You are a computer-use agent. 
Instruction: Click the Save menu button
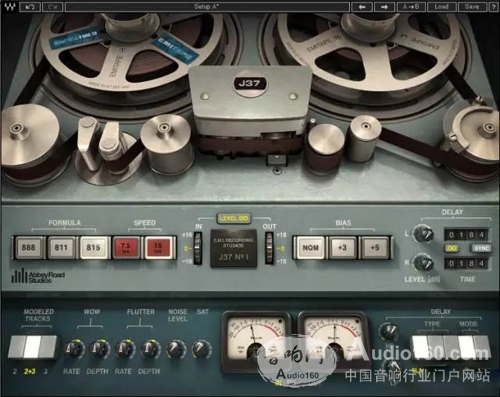pyautogui.click(x=472, y=7)
